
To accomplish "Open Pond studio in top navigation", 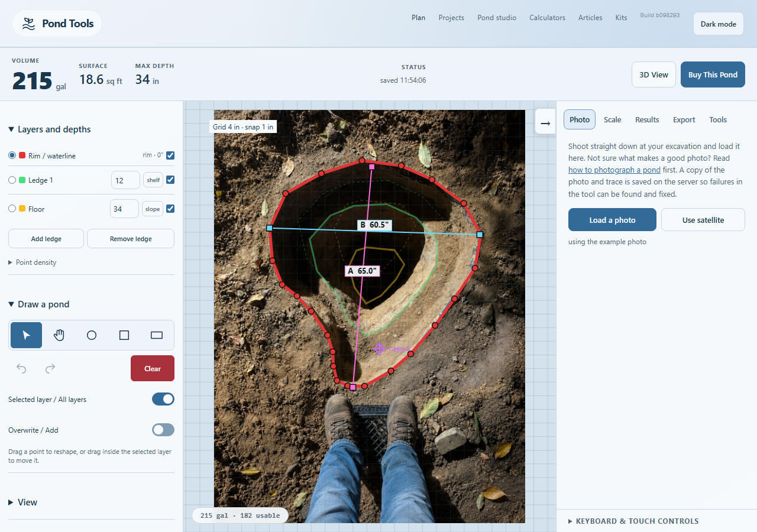I will [x=497, y=18].
